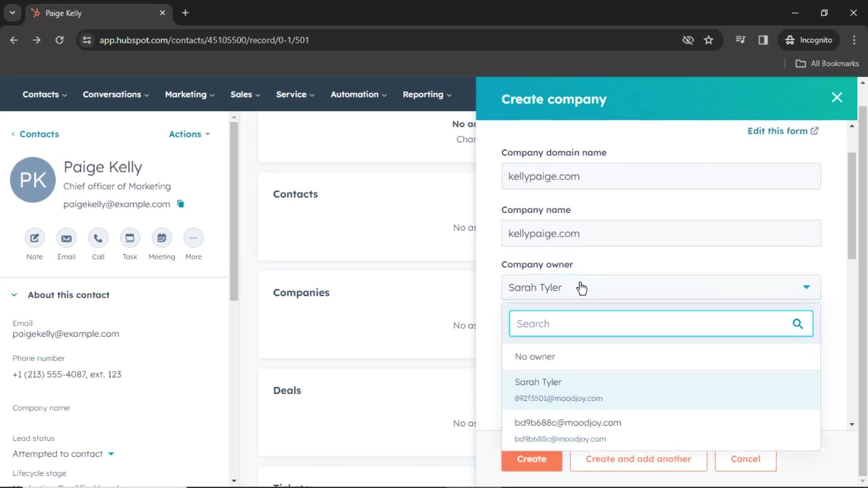Viewport: 868px width, 488px height.
Task: Toggle the Actions dropdown for contact
Action: 189,134
